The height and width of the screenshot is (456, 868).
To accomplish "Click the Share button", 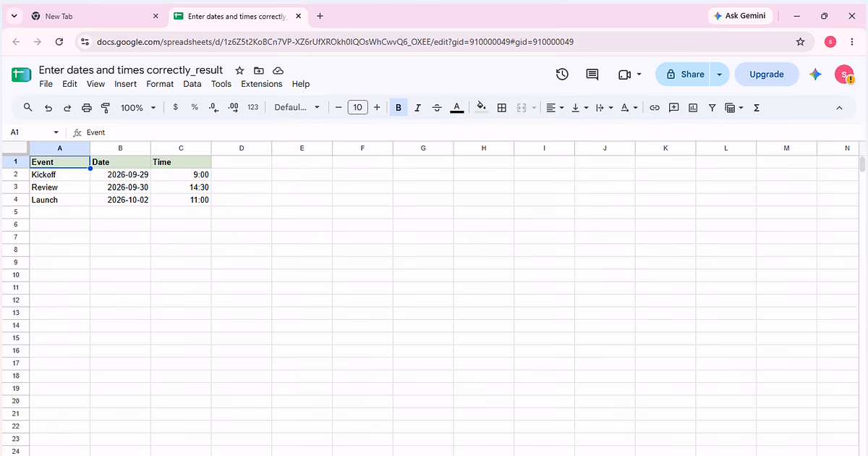I will pyautogui.click(x=684, y=74).
